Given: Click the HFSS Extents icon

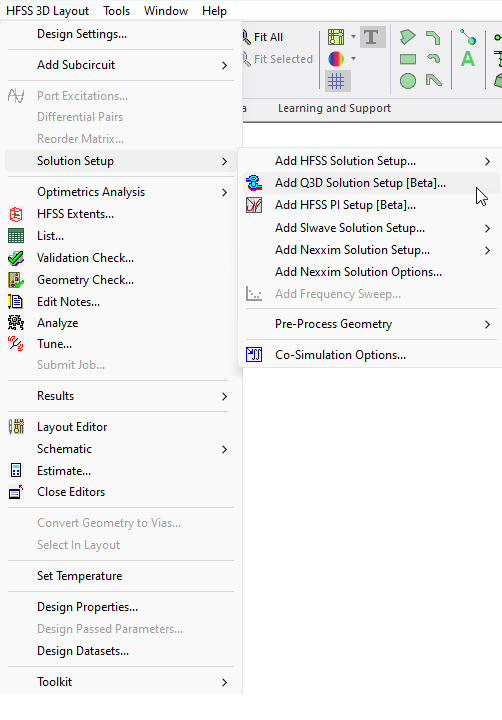Looking at the screenshot, I should tap(16, 214).
